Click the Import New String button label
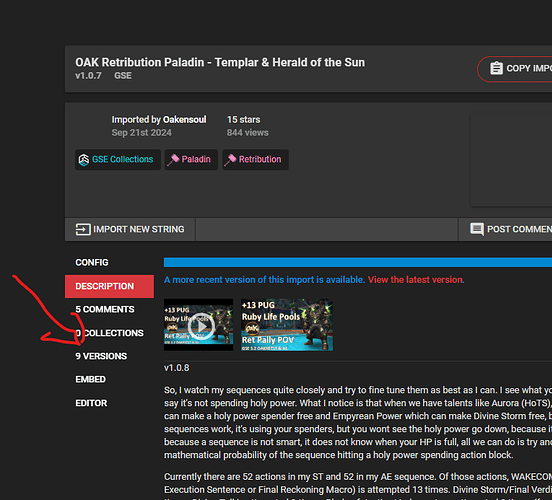The image size is (552, 500). 139,230
